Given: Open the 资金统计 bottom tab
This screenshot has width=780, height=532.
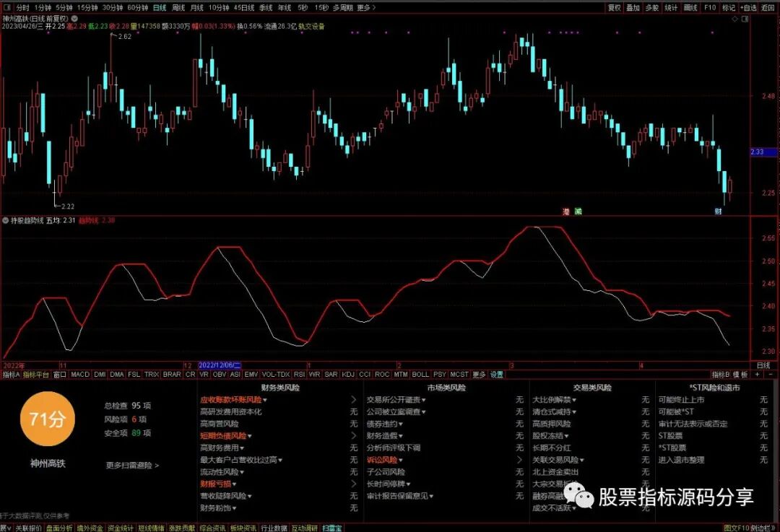Looking at the screenshot, I should coord(121,528).
